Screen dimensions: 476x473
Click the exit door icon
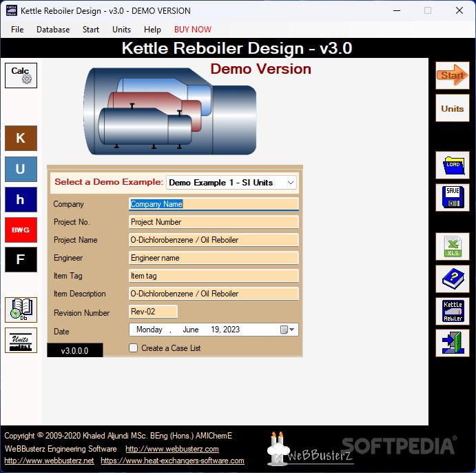pos(453,343)
